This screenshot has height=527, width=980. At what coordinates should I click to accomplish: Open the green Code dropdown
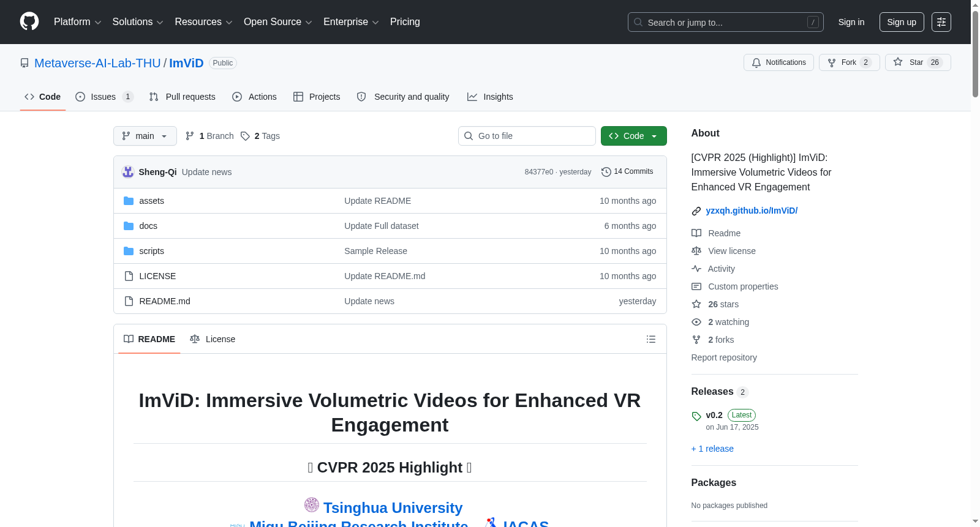[x=634, y=136]
